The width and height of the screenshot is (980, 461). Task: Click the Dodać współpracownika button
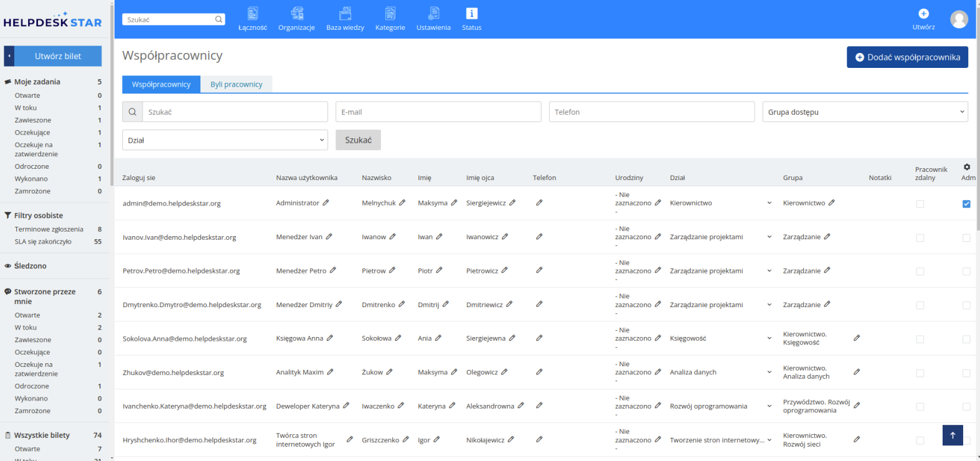pyautogui.click(x=907, y=57)
